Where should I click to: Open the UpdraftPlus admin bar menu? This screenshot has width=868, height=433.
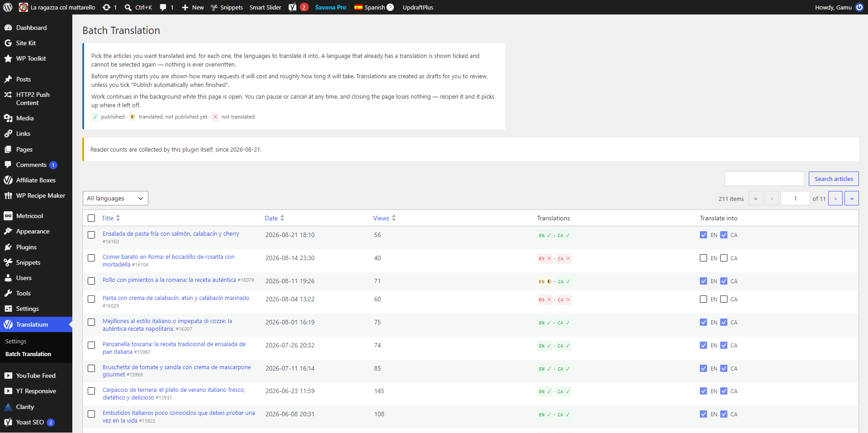point(418,7)
